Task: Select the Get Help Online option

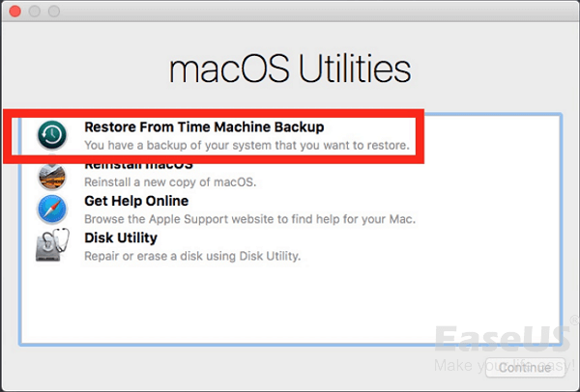Action: [x=136, y=201]
